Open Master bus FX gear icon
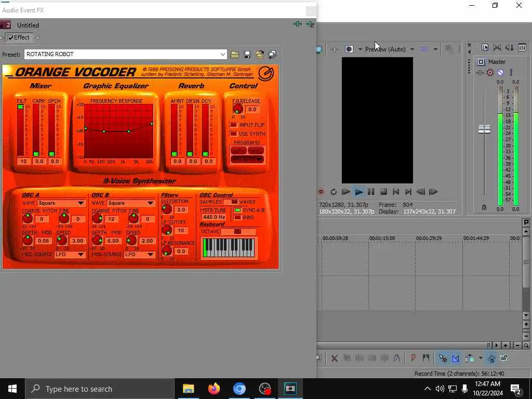Image resolution: width=532 pixels, height=399 pixels. tap(490, 72)
